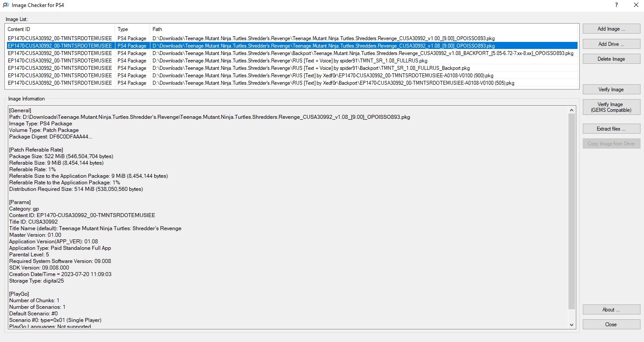Select the v1.08_BACKPORT package row
Screen dimensions: 644x342
pyautogui.click(x=292, y=53)
